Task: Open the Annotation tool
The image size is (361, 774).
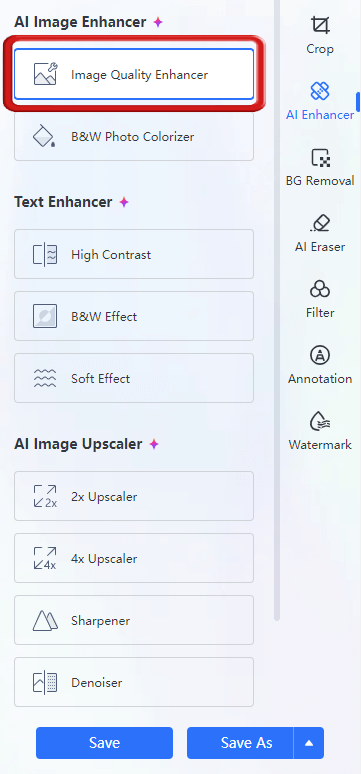Action: tap(320, 365)
